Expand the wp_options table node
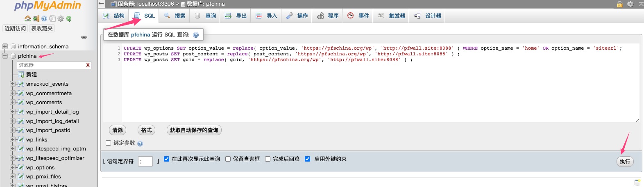 [12, 167]
